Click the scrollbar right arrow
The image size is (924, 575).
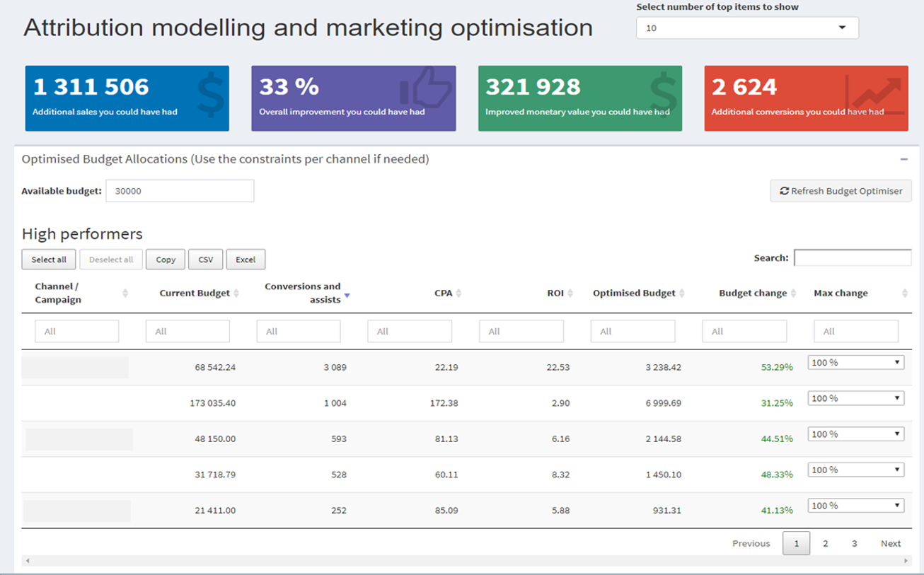[906, 561]
